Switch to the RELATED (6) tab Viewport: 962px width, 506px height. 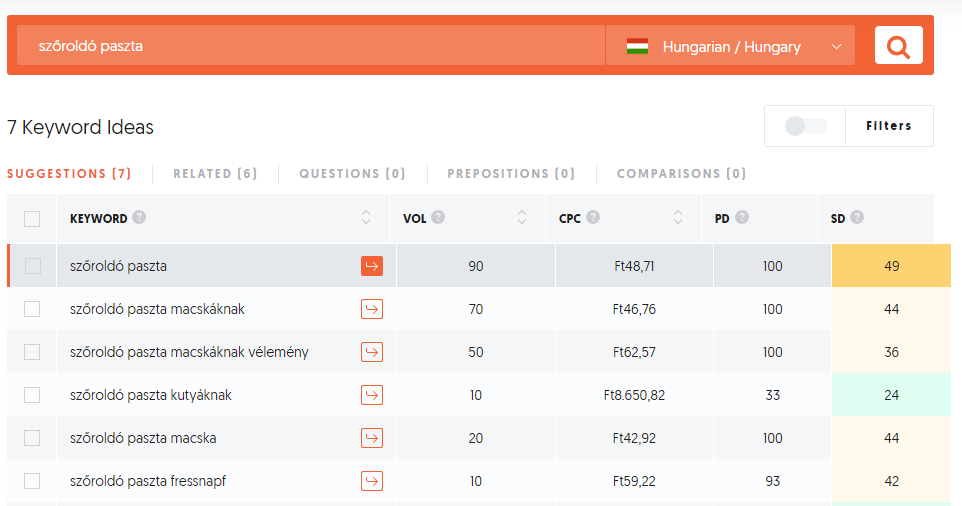pos(215,174)
